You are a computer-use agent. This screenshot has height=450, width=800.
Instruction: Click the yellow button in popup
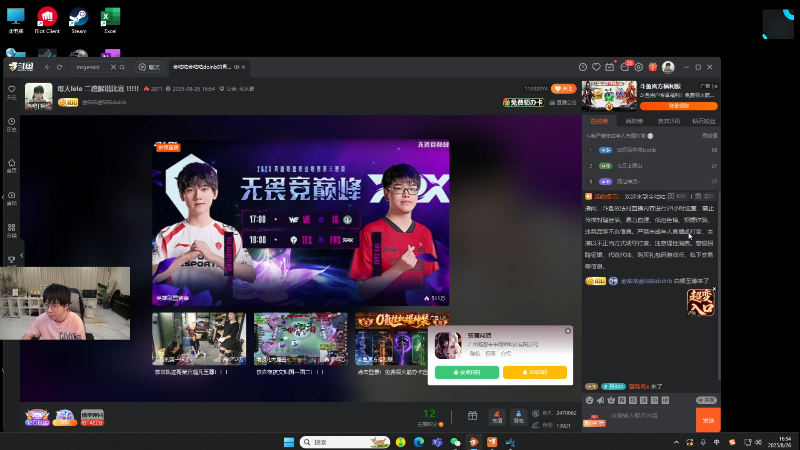click(x=535, y=372)
